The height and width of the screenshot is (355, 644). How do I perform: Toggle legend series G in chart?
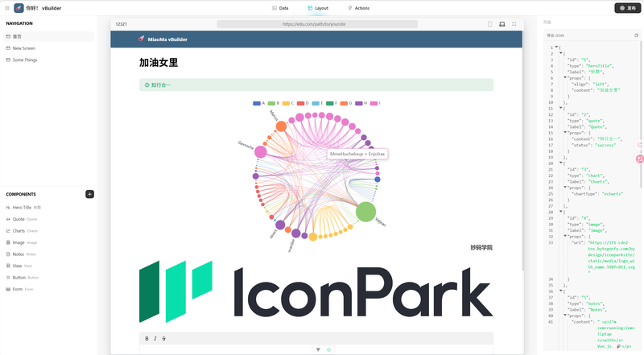346,103
